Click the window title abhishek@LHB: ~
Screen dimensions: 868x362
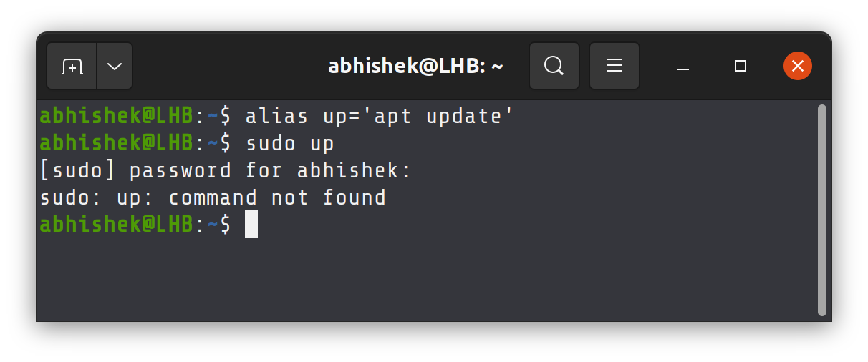tap(415, 67)
